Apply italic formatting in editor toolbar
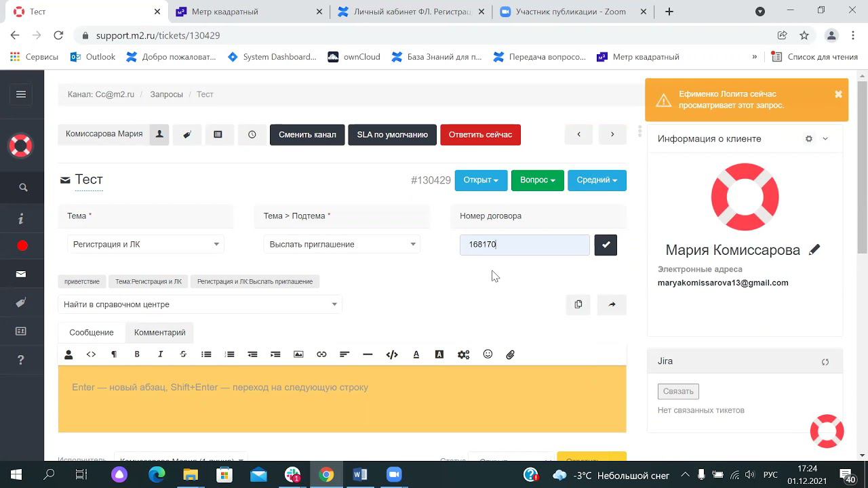868x488 pixels. pyautogui.click(x=161, y=354)
